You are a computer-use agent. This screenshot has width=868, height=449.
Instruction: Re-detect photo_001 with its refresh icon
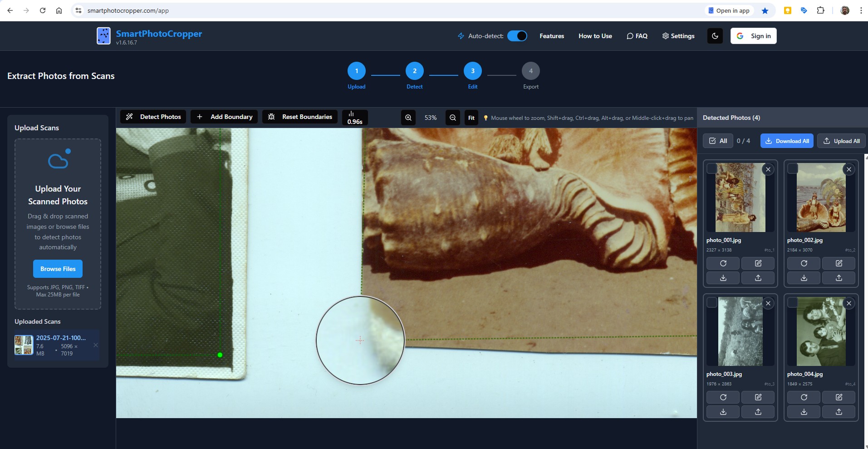coord(723,263)
